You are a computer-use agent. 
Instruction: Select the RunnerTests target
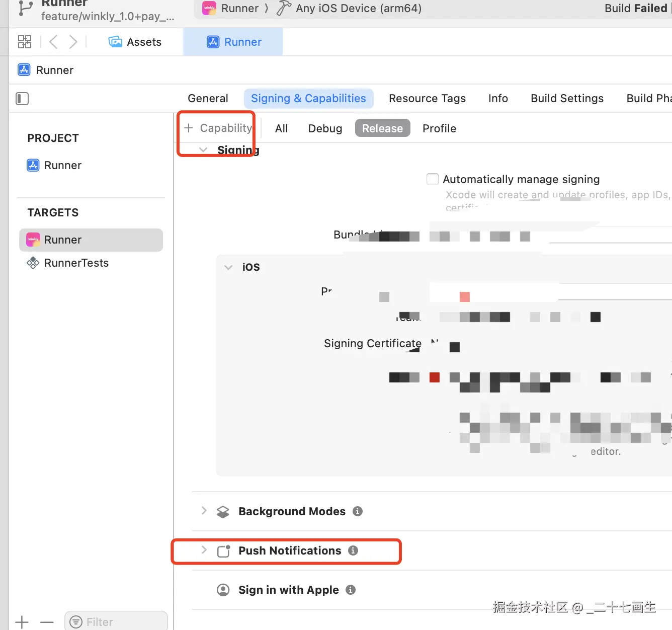point(76,263)
